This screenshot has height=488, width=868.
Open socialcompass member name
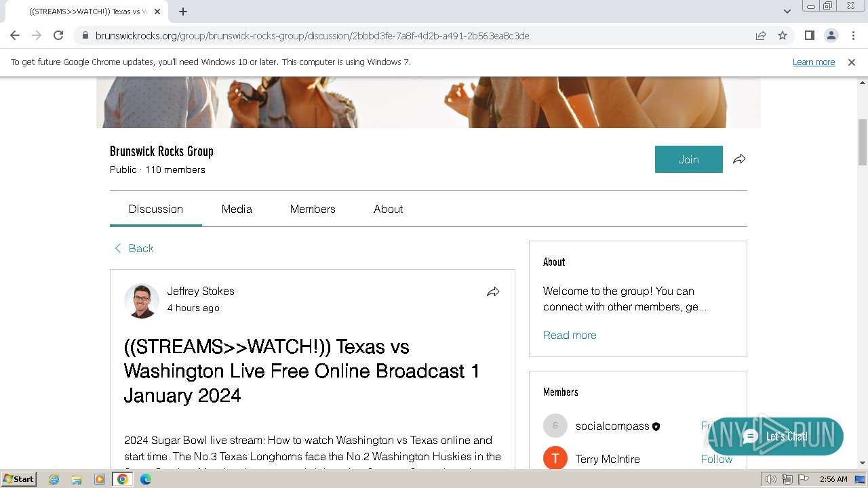[x=612, y=426]
